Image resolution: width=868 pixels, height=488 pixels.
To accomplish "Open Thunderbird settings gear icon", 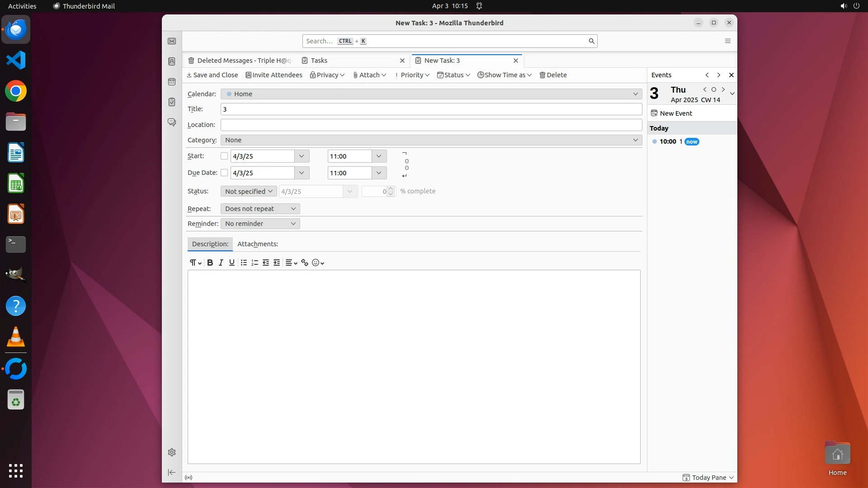I will coord(172,452).
